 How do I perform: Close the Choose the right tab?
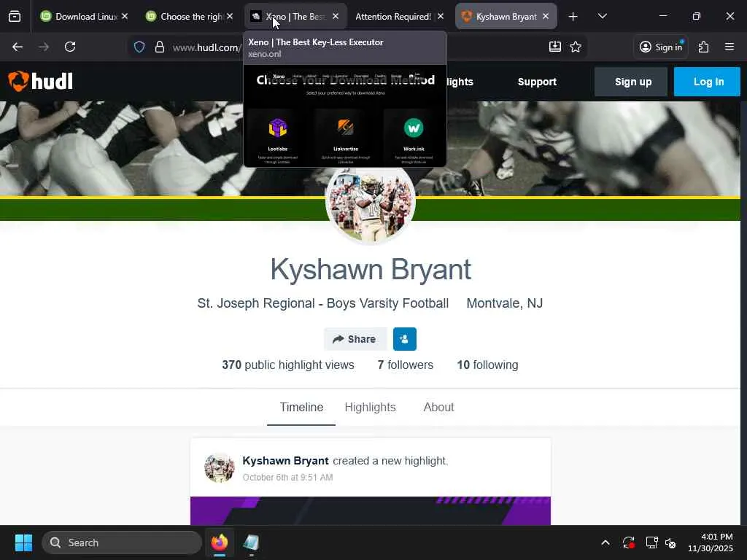click(230, 16)
